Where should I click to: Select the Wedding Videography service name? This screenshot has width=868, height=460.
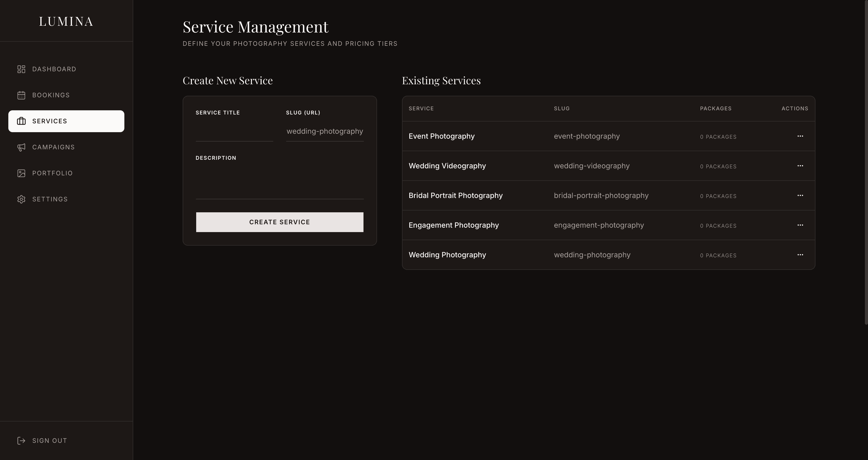447,166
